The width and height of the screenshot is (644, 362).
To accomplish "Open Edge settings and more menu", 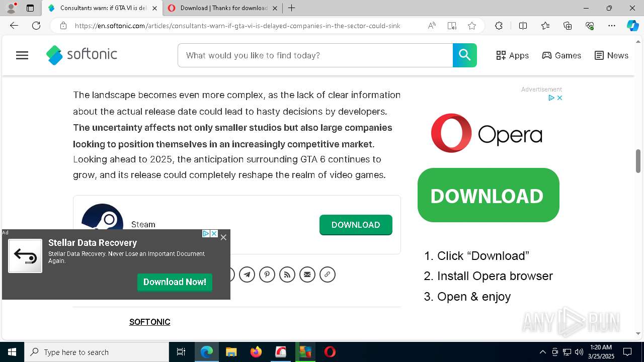I will pyautogui.click(x=612, y=26).
